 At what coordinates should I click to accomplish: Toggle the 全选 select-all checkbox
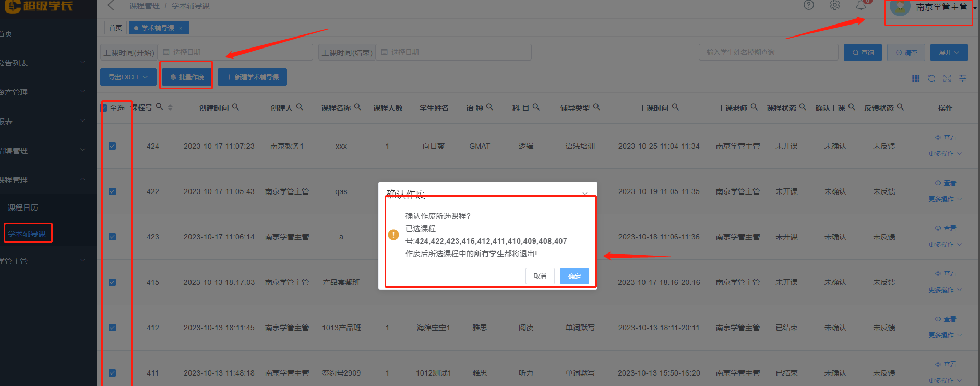point(104,108)
